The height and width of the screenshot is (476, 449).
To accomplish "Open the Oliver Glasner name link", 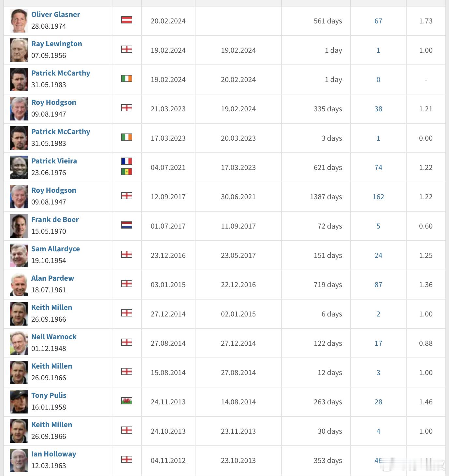I will coord(56,14).
